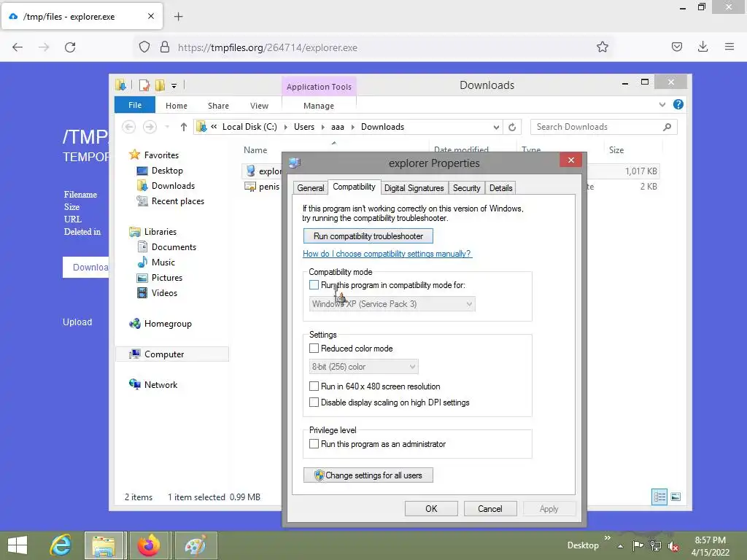Switch to details view icon in status bar
The image size is (747, 560).
659,497
